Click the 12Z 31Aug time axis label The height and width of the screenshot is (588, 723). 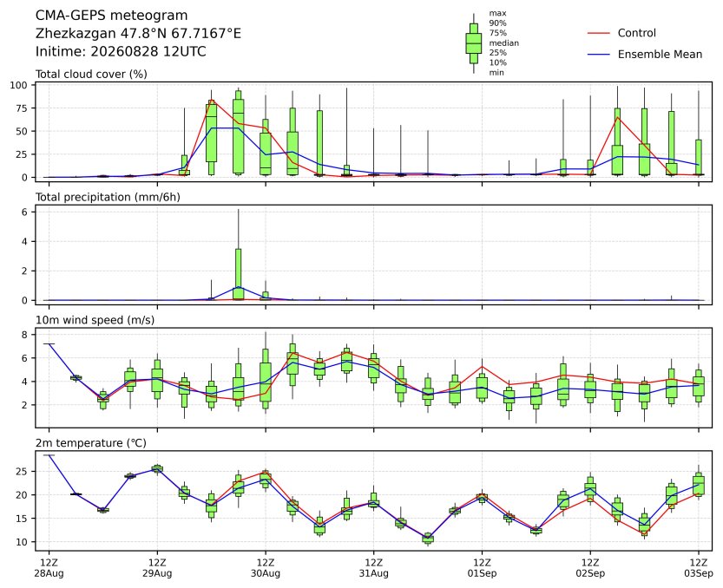373,568
